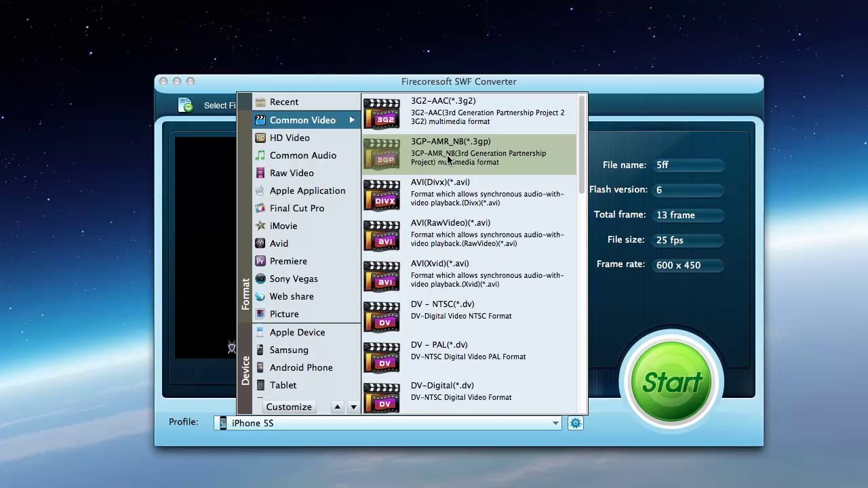Click the 3GP format film icon
This screenshot has width=868, height=488.
coord(382,154)
